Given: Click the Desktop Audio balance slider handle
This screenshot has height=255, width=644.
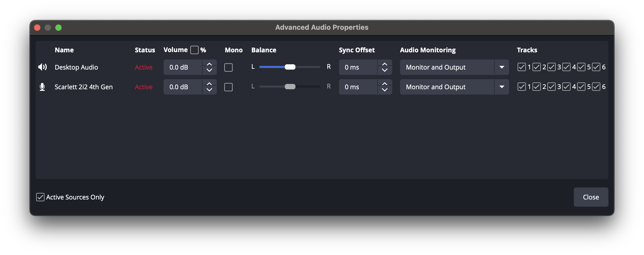Looking at the screenshot, I should coord(290,67).
